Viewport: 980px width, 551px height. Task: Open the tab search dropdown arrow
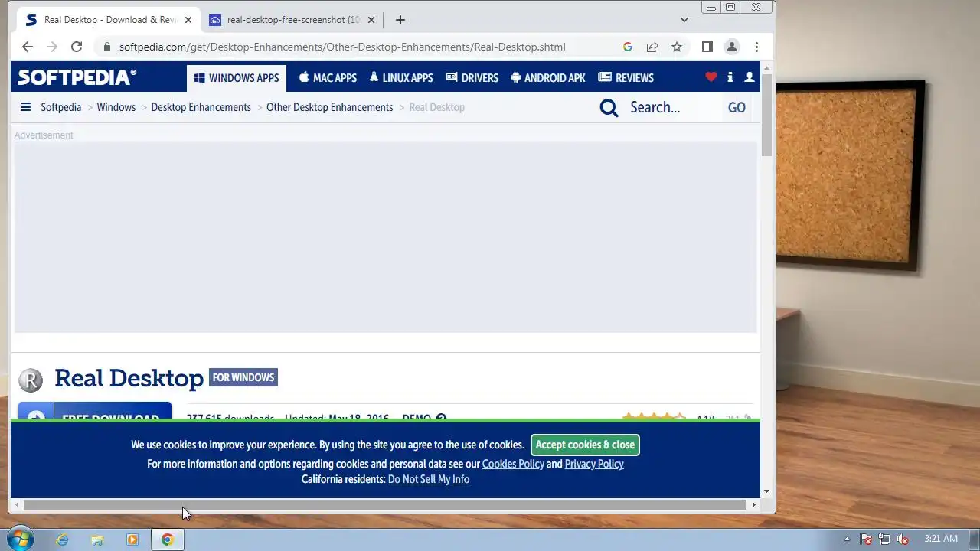(684, 20)
